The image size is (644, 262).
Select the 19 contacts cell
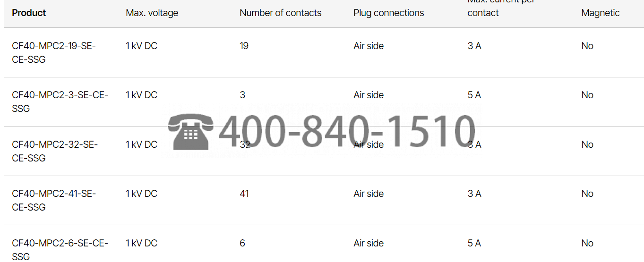(244, 46)
